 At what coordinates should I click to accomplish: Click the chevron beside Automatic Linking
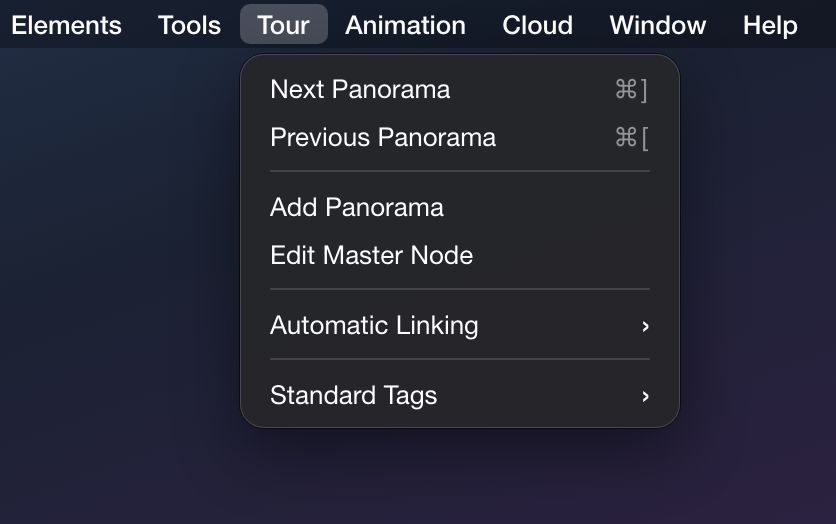645,326
